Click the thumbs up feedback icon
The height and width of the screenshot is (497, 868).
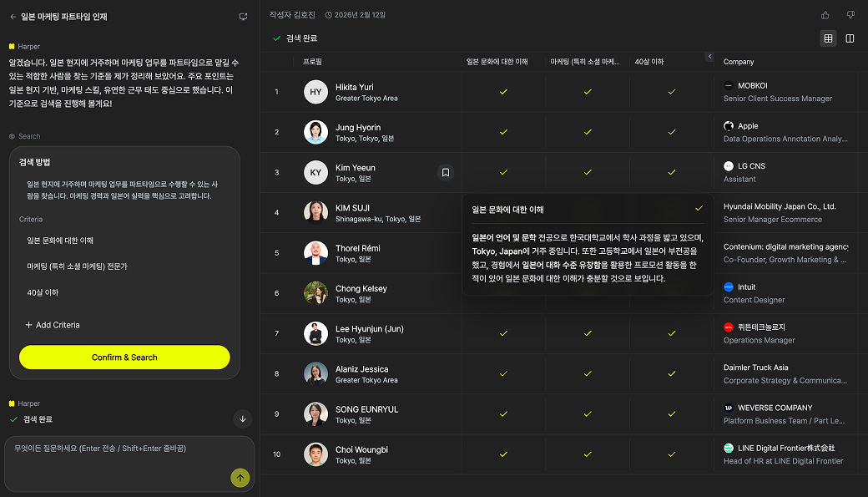[x=825, y=14]
